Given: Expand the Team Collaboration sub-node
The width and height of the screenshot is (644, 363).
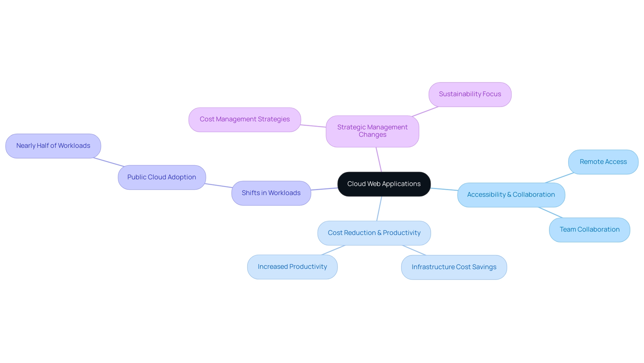Looking at the screenshot, I should point(589,229).
